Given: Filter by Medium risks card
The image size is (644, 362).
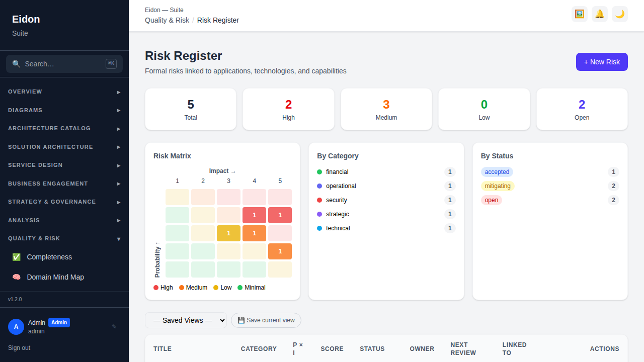Looking at the screenshot, I should (386, 109).
